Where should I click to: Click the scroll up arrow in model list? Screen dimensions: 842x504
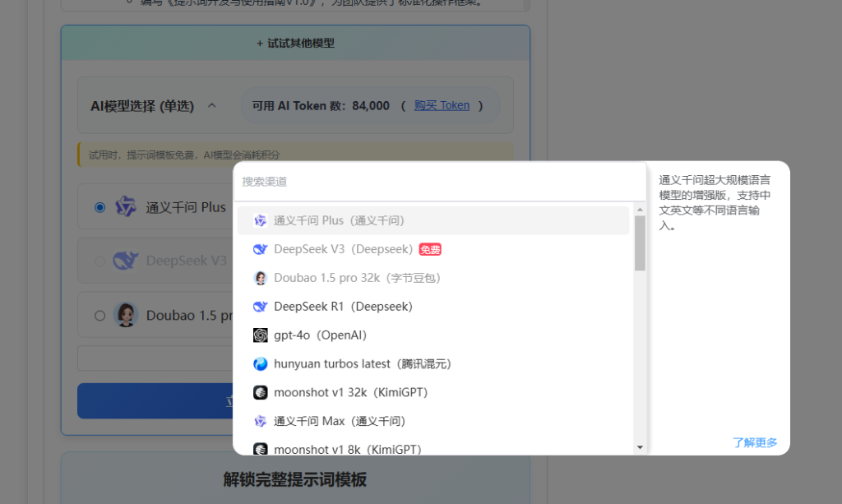(640, 210)
